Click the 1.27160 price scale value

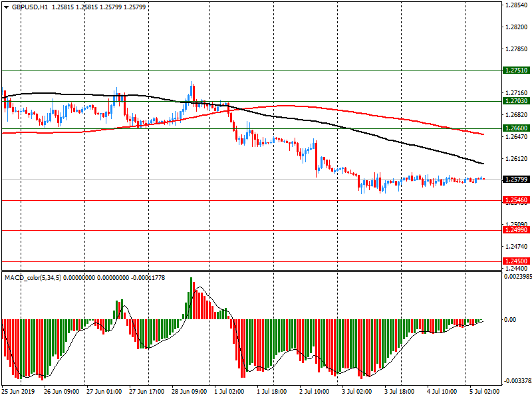(x=517, y=92)
